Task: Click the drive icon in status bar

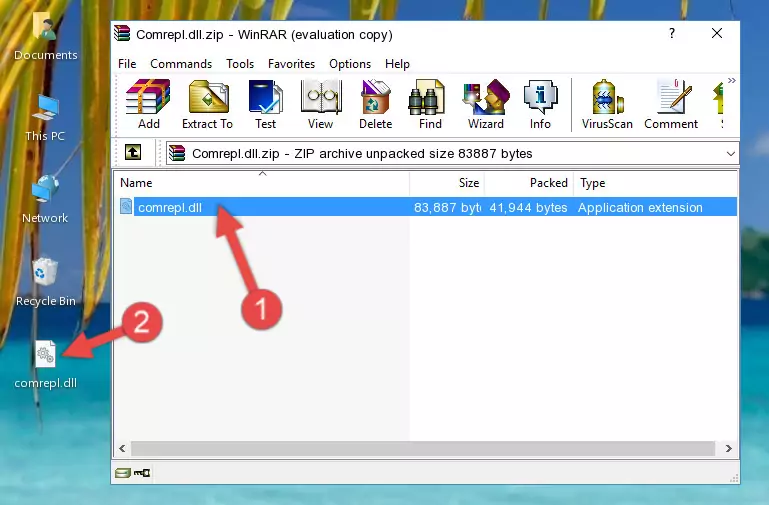Action: pos(123,473)
